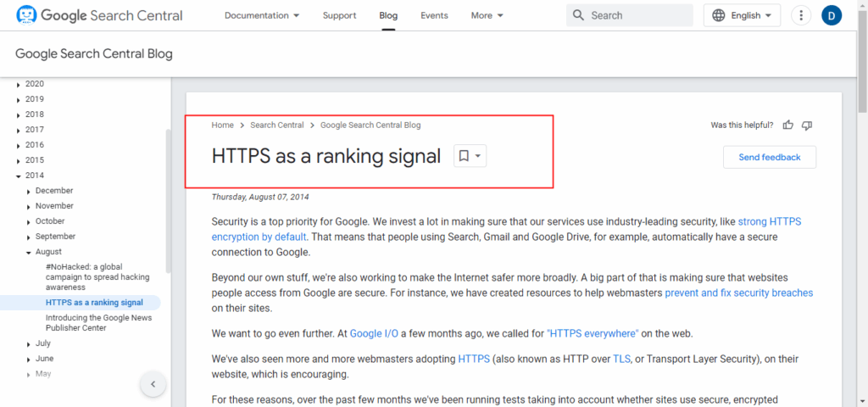Image resolution: width=868 pixels, height=407 pixels.
Task: Expand the 2015 archive year
Action: (x=19, y=160)
